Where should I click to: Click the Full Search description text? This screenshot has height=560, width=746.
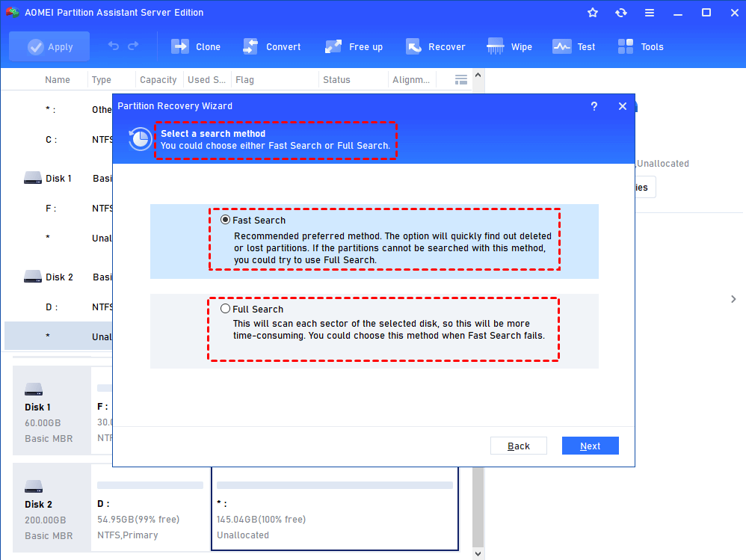point(388,329)
